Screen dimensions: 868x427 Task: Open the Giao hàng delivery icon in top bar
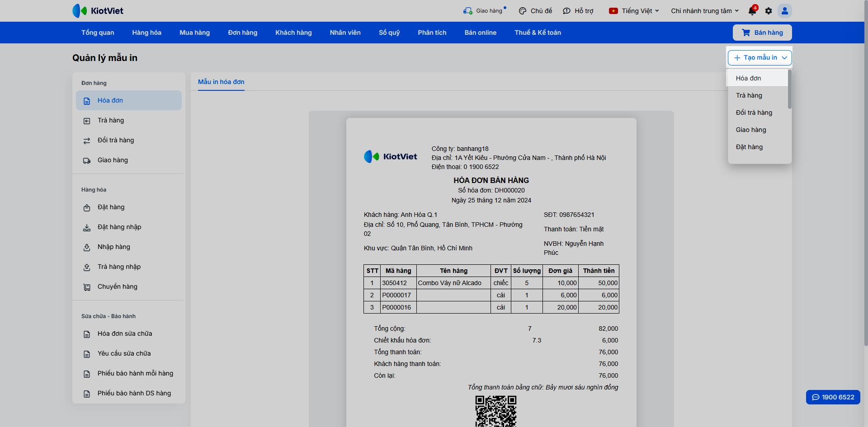point(467,11)
